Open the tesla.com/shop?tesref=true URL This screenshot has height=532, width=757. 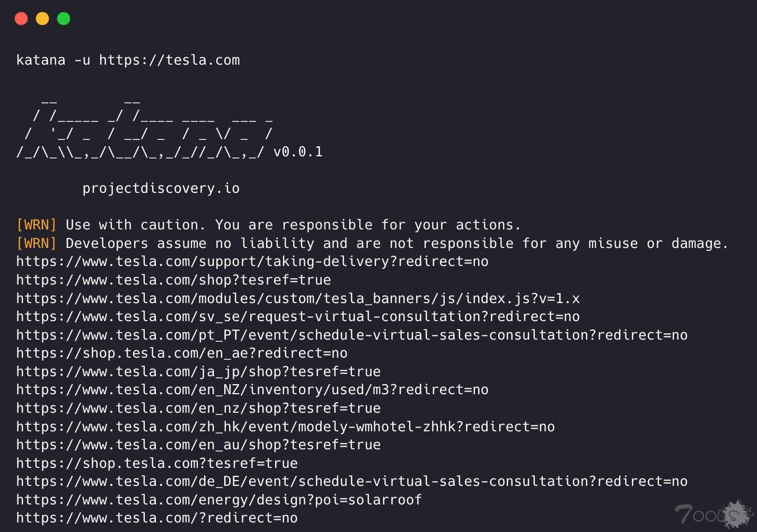173,280
